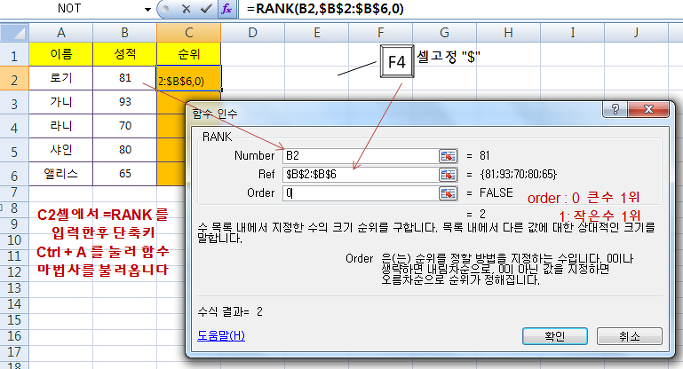The width and height of the screenshot is (683, 369).
Task: Open dialog help question mark button
Action: pos(615,109)
